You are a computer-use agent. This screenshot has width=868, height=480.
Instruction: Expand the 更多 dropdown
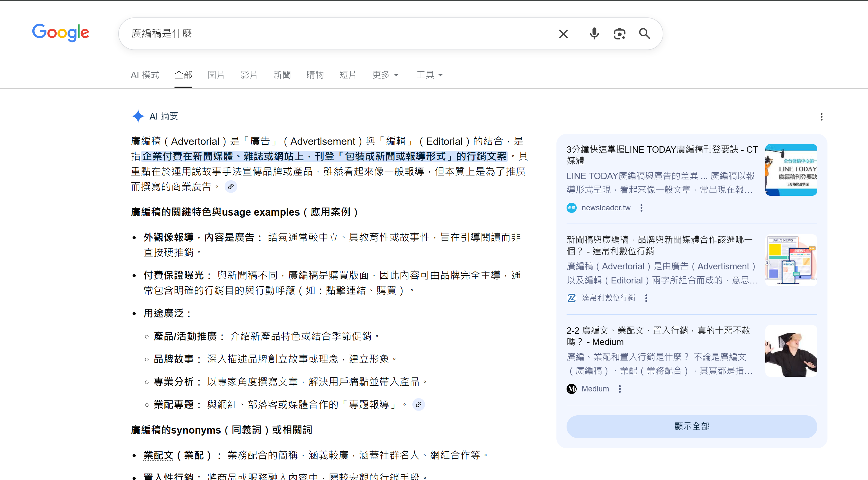click(385, 75)
